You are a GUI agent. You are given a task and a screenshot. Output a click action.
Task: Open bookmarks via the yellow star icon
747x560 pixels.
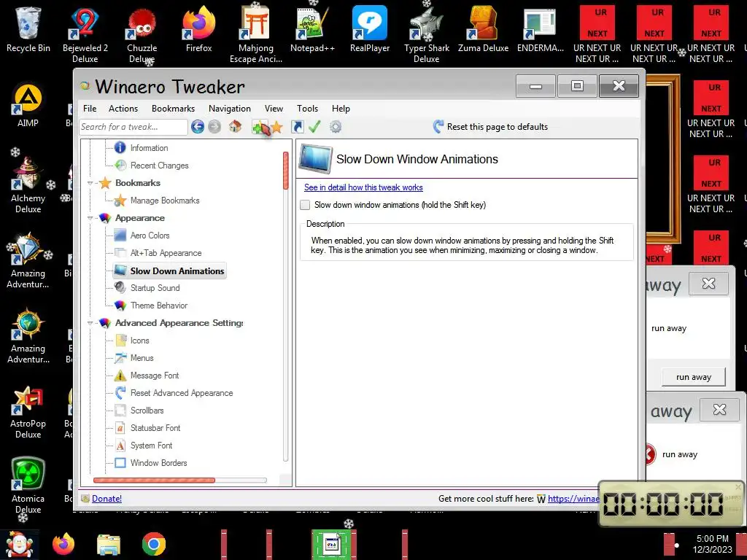[276, 127]
